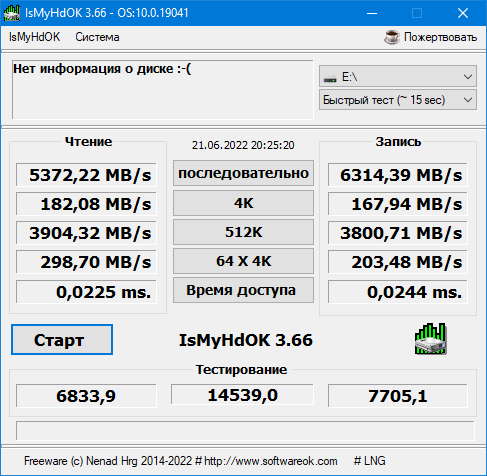Click the hard drive graph logo icon

pos(431,339)
